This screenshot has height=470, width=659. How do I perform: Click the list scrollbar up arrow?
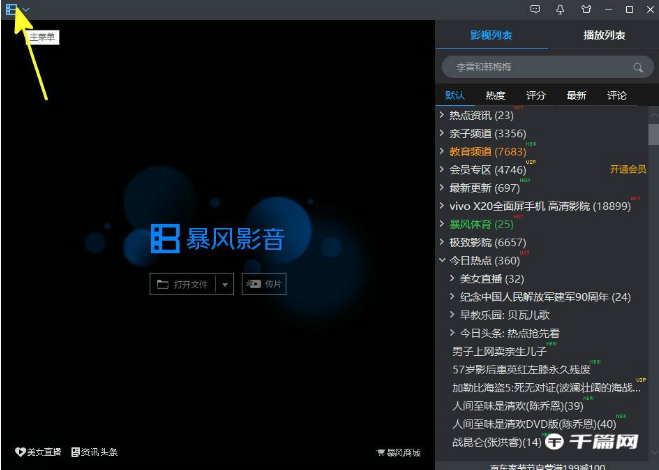point(654,115)
